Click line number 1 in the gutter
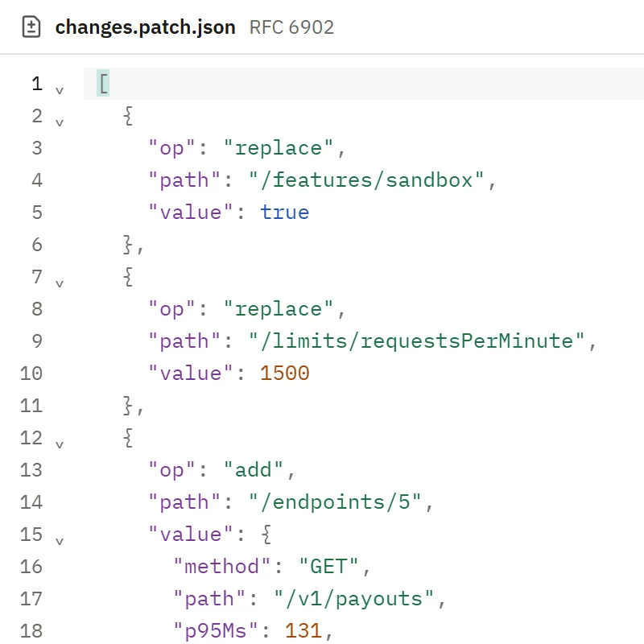644x644 pixels. pos(37,84)
